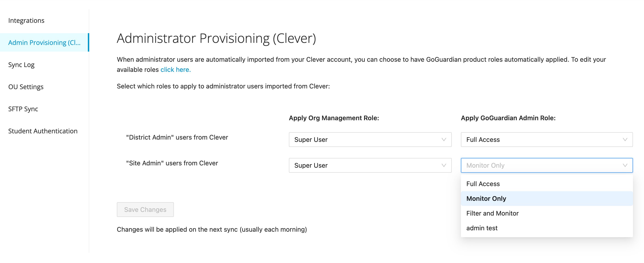The height and width of the screenshot is (263, 644).
Task: Select admin test role option
Action: (x=547, y=228)
